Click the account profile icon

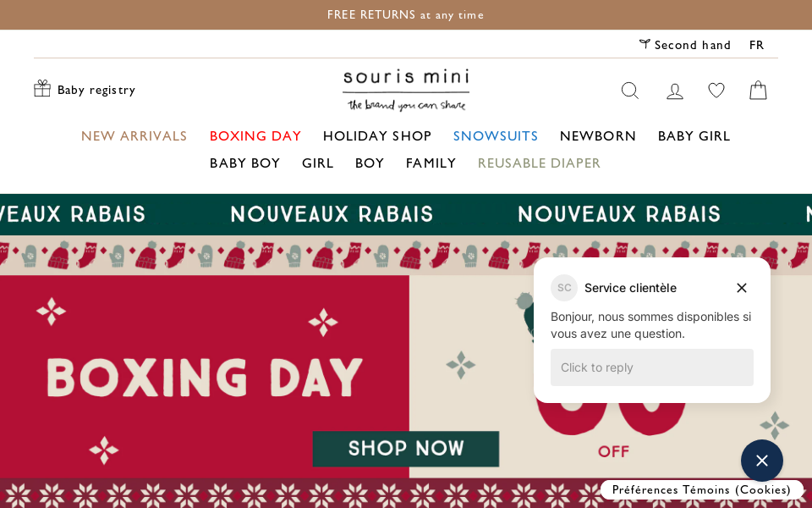pyautogui.click(x=674, y=91)
